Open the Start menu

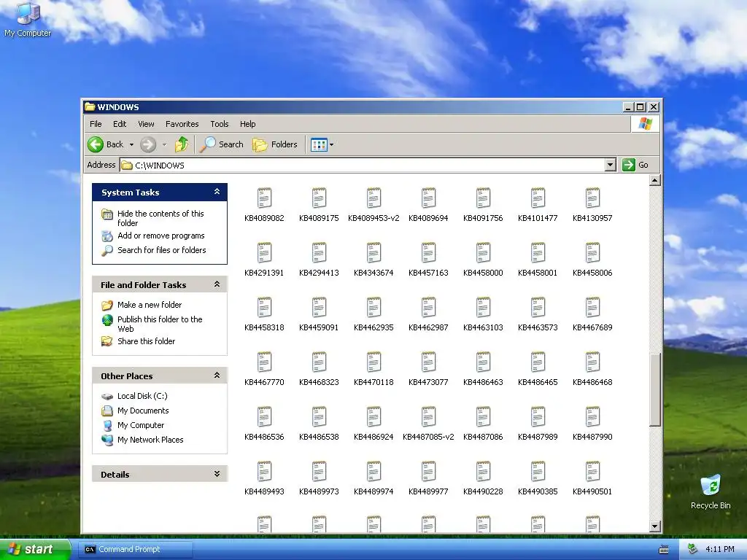pyautogui.click(x=34, y=549)
